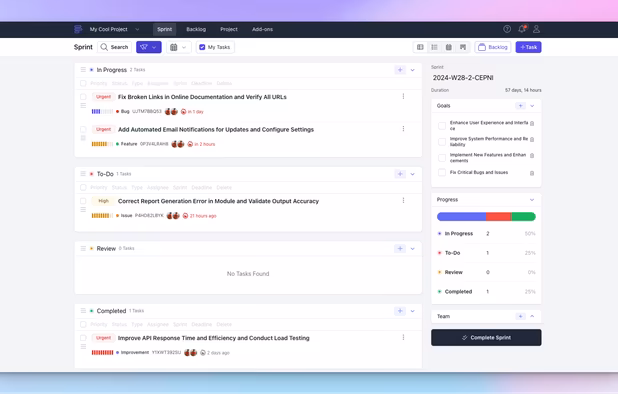Open more options for Fix Broken Links task
This screenshot has height=394, width=618.
coord(403,96)
